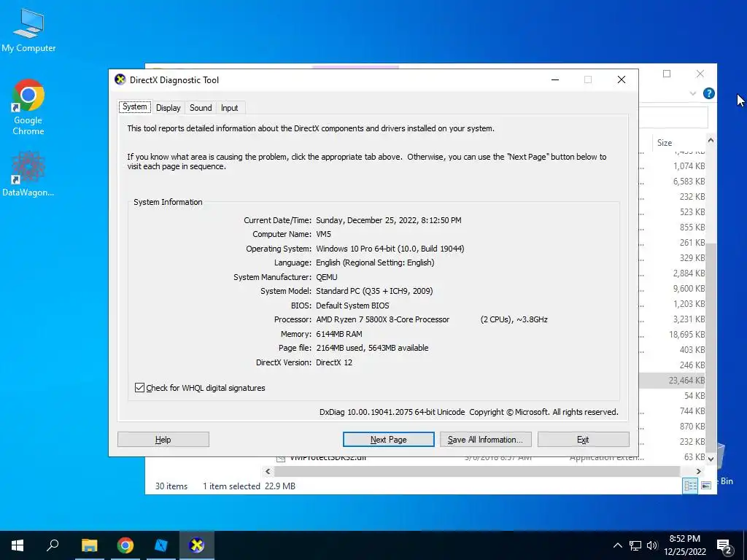Image resolution: width=747 pixels, height=560 pixels.
Task: Click the Processor value AMD Ryzen 7 5800X
Action: (x=382, y=319)
